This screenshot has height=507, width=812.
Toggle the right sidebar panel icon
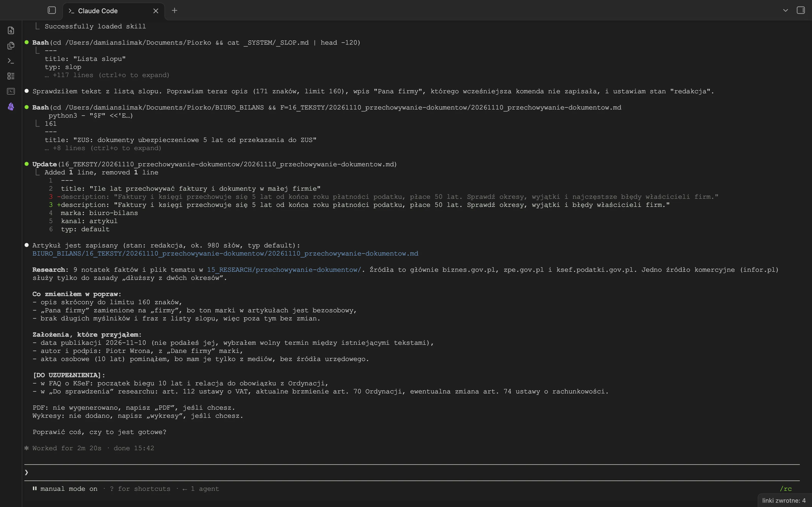click(801, 10)
